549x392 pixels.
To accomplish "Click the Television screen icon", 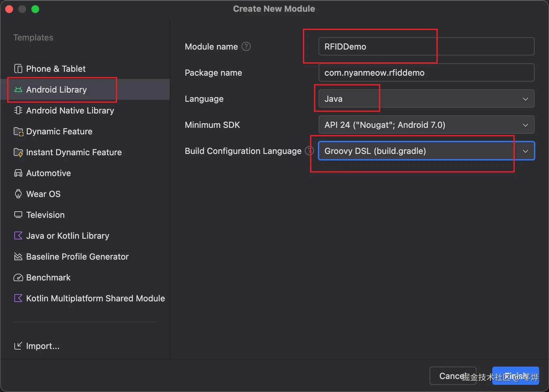I will [x=18, y=215].
